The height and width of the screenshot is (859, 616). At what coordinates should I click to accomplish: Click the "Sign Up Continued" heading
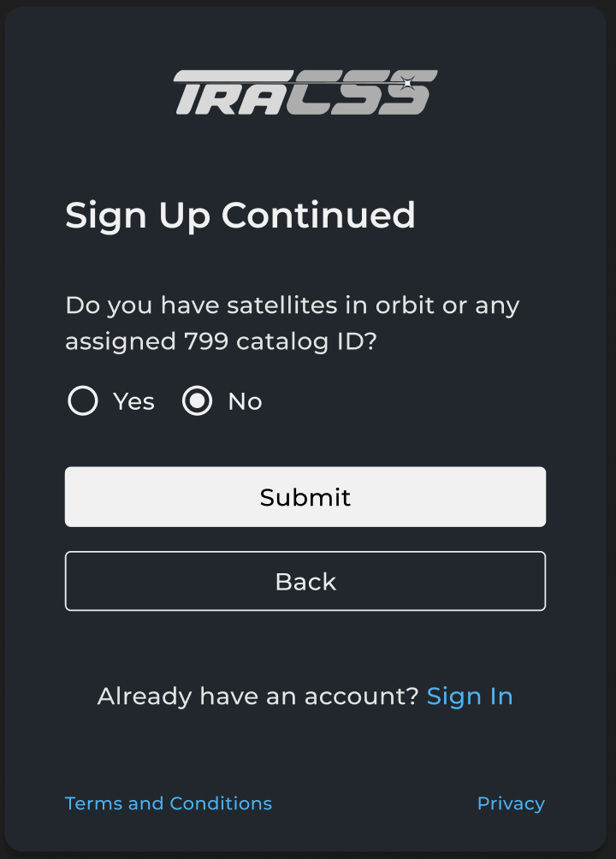click(x=240, y=215)
